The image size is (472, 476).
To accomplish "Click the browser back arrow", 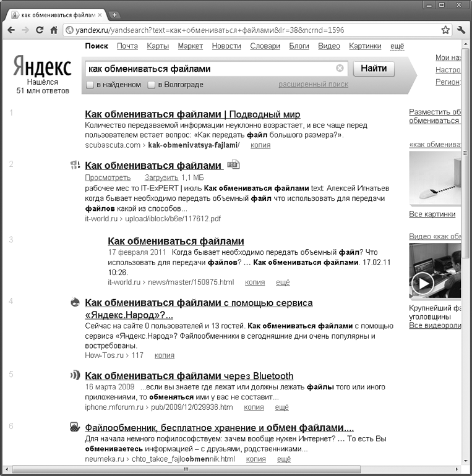I will point(11,30).
